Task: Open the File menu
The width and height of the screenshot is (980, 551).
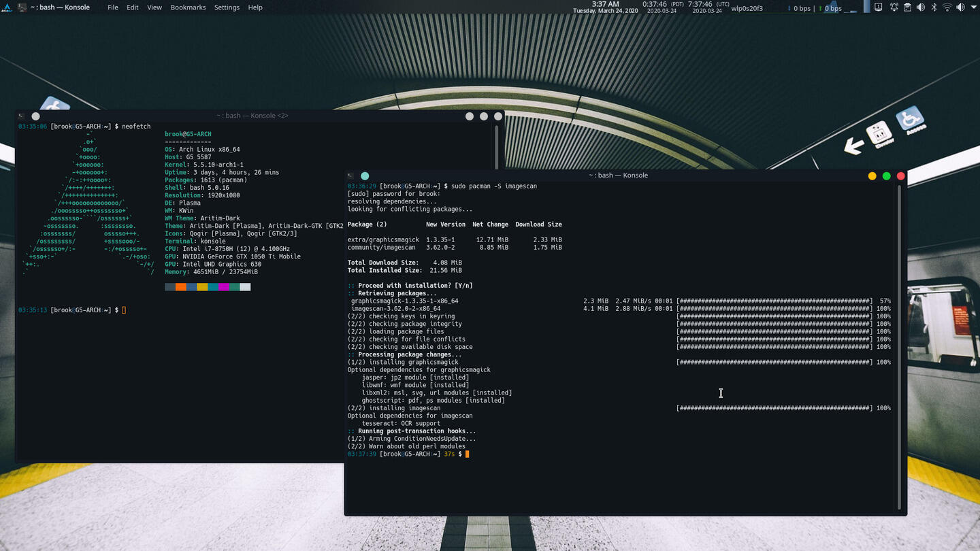Action: [113, 7]
